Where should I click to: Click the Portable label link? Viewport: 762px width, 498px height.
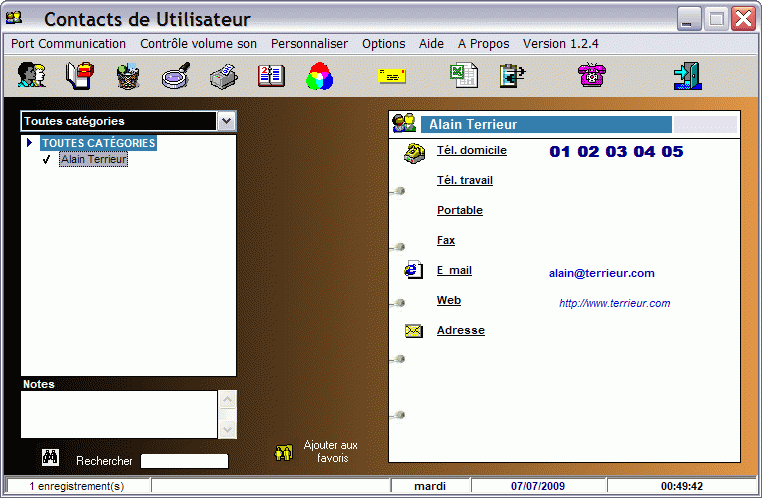[460, 210]
